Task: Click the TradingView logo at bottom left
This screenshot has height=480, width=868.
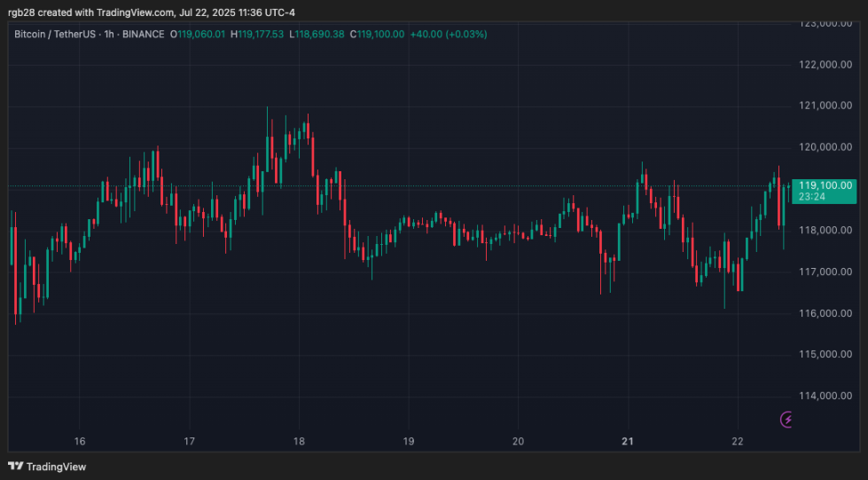Action: point(47,467)
